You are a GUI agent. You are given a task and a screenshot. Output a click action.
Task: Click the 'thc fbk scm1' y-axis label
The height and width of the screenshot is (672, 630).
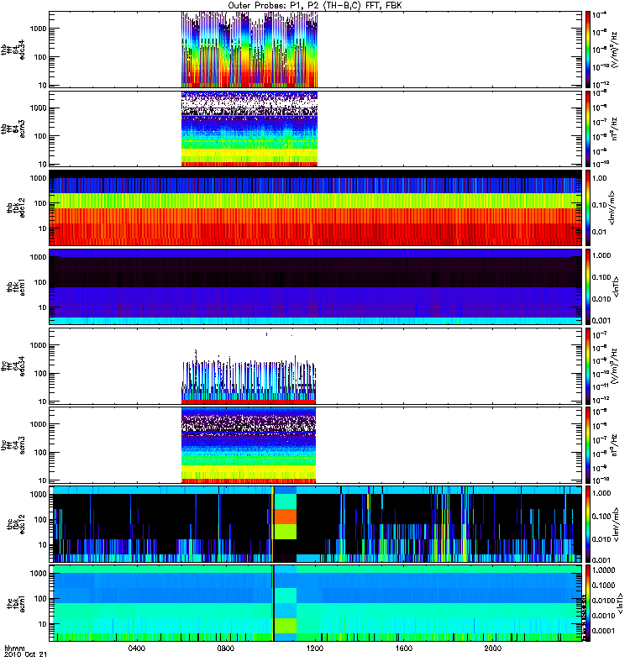pyautogui.click(x=16, y=604)
